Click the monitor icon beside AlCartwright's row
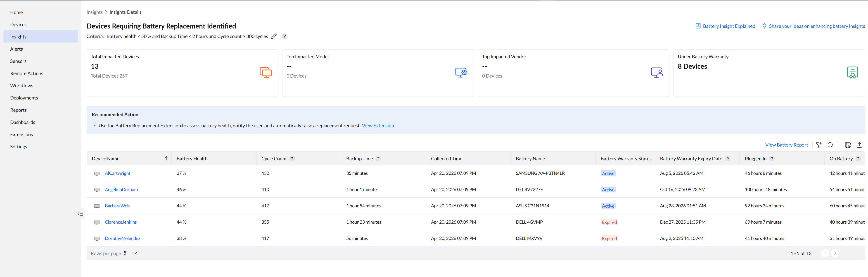 (97, 173)
